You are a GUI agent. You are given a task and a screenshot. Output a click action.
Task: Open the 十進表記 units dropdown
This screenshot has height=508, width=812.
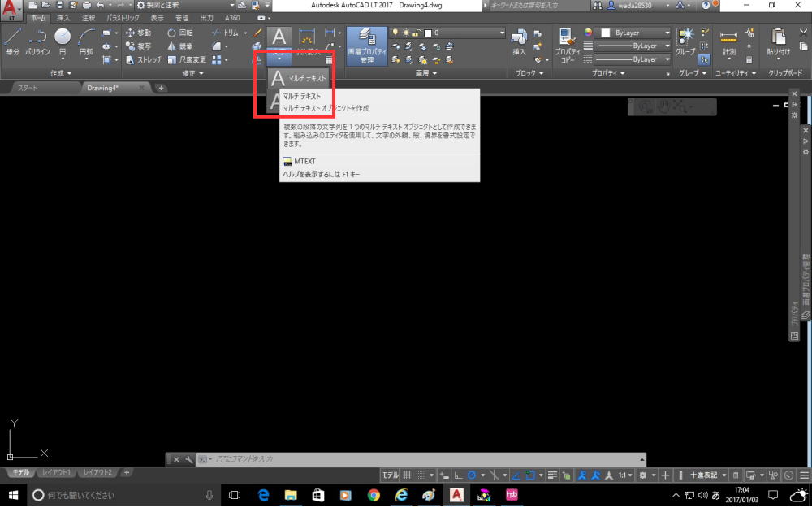coord(707,475)
